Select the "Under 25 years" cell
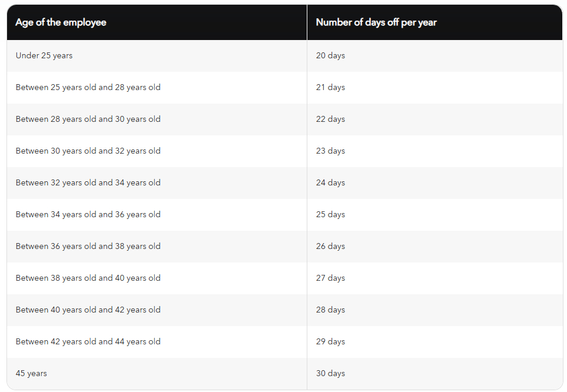 point(44,55)
